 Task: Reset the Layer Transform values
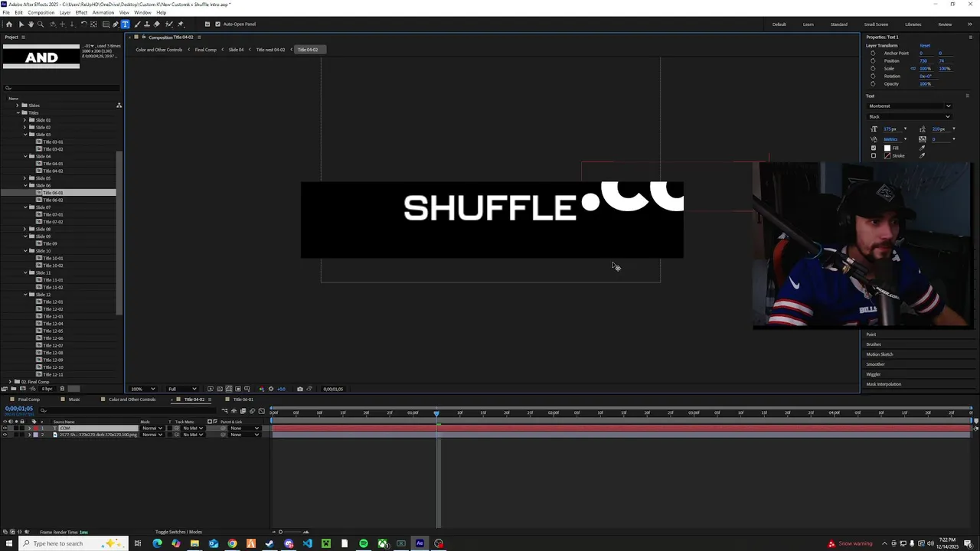(x=925, y=45)
